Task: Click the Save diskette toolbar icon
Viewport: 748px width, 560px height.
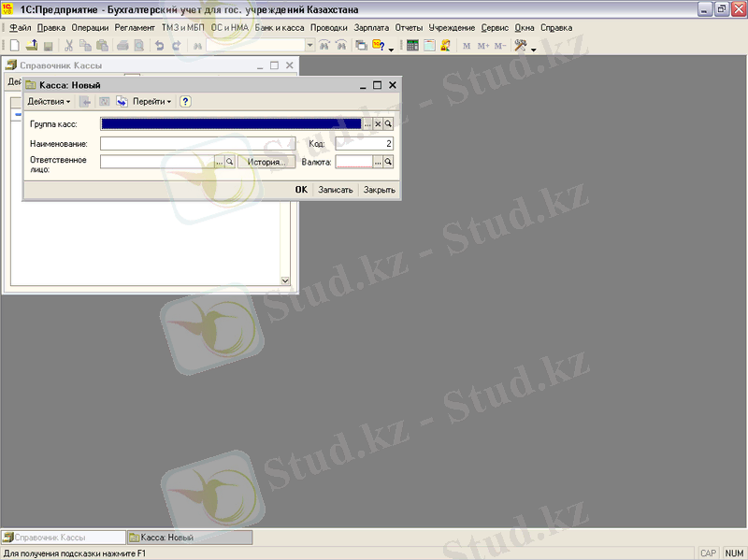Action: [48, 46]
